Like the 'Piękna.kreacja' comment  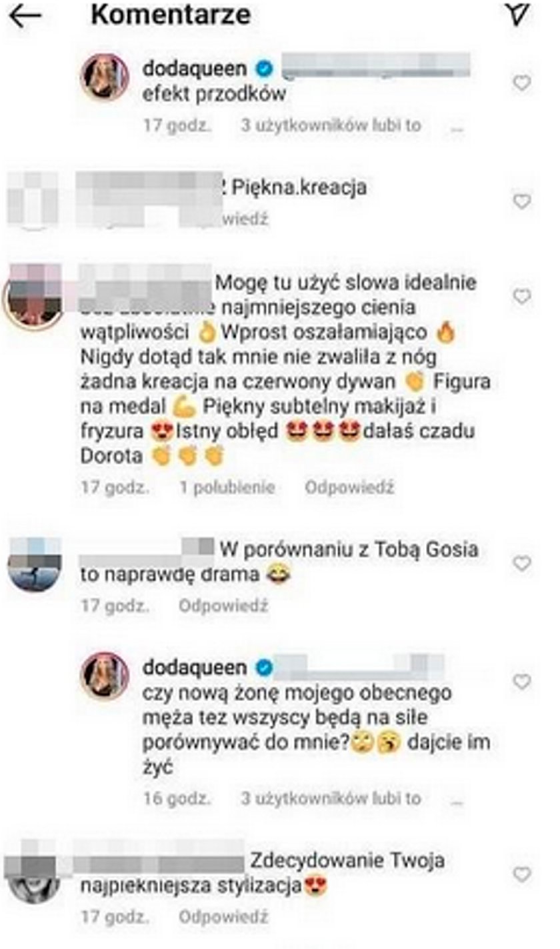point(521,200)
